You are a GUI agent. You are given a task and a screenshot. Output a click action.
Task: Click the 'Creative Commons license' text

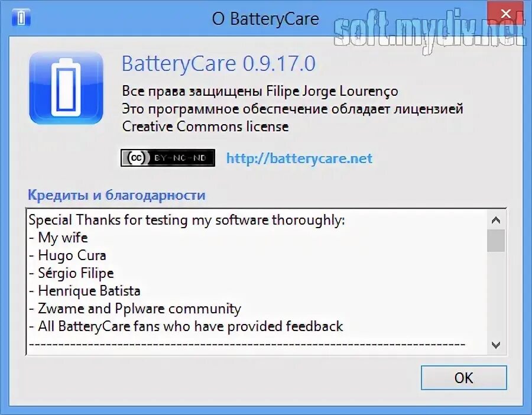pyautogui.click(x=205, y=127)
